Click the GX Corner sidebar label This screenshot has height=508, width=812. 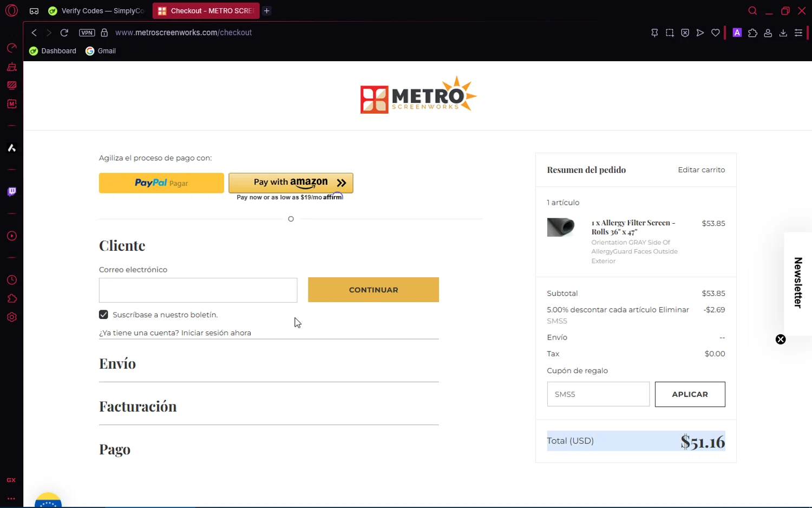(x=11, y=480)
